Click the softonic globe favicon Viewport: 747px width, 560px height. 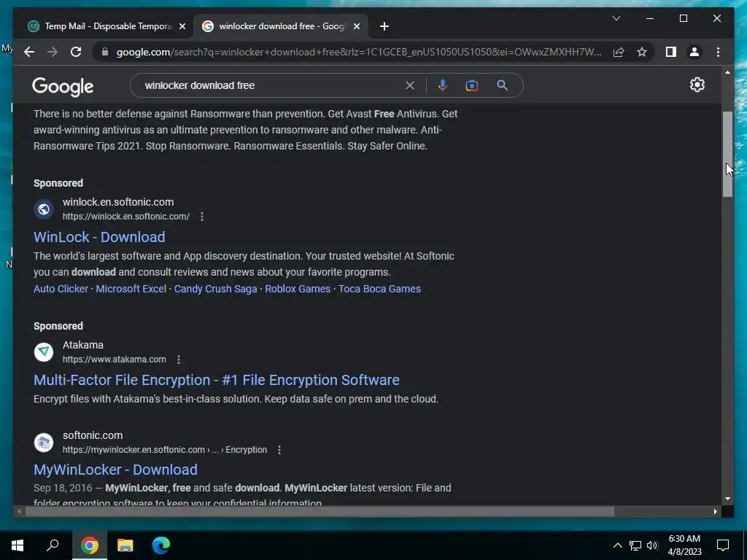point(44,209)
